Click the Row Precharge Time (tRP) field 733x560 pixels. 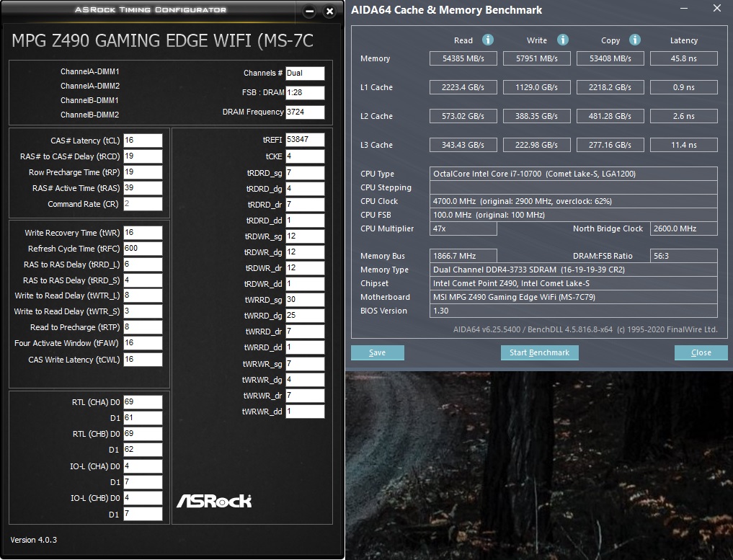(x=143, y=172)
